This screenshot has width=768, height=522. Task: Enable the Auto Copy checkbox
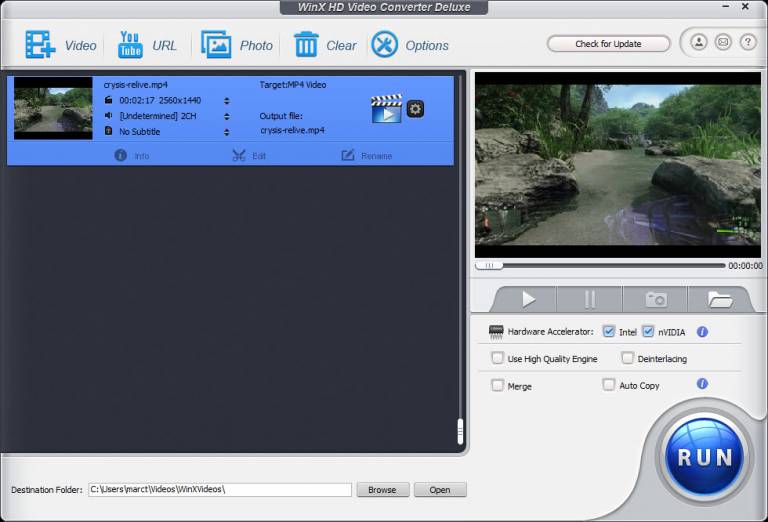[x=608, y=385]
